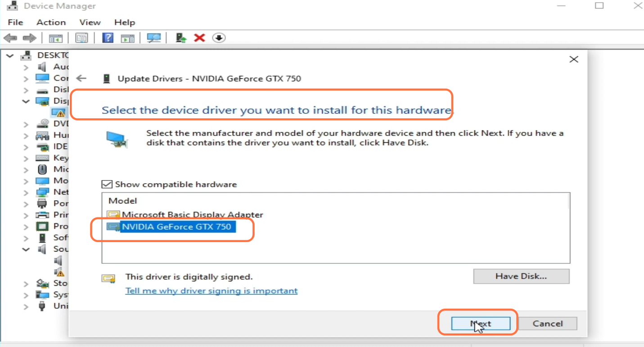Image resolution: width=644 pixels, height=347 pixels.
Task: Click the Forward arrow in Device Manager toolbar
Action: [x=29, y=38]
